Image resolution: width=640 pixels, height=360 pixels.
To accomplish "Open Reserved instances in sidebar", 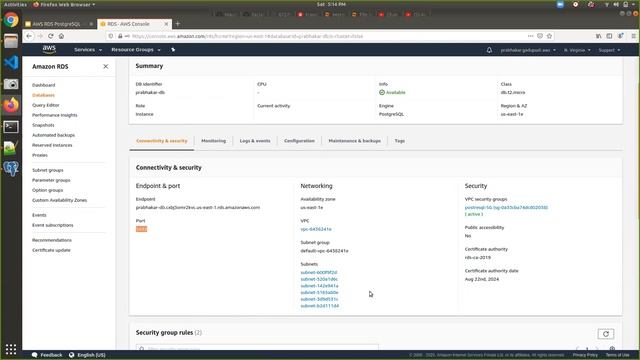I will [52, 145].
